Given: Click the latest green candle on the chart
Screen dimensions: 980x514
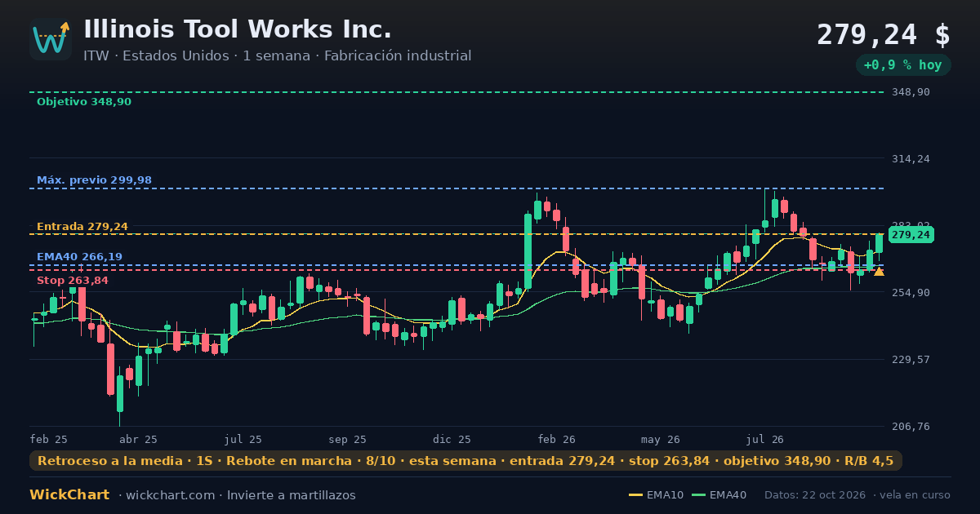Looking at the screenshot, I should (x=880, y=242).
